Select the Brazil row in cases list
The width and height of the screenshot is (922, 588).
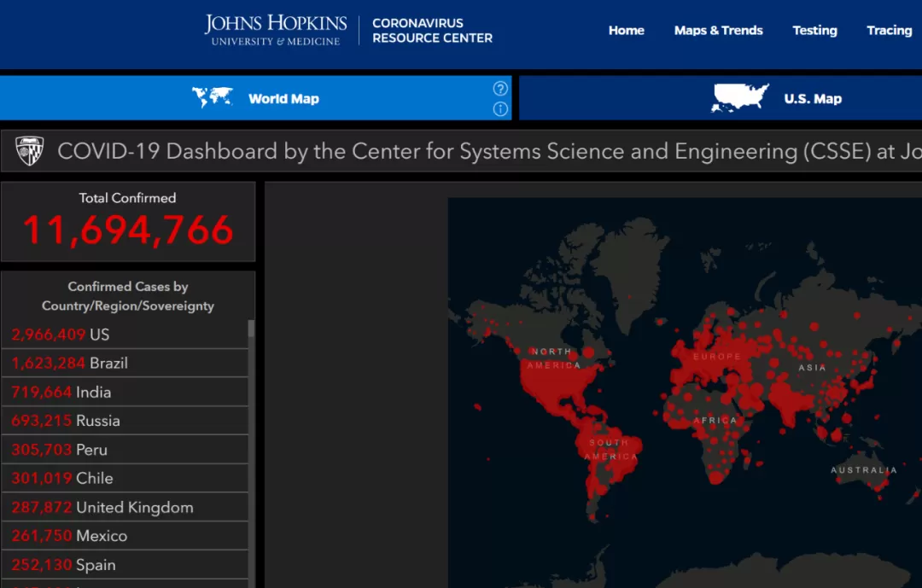pos(125,364)
